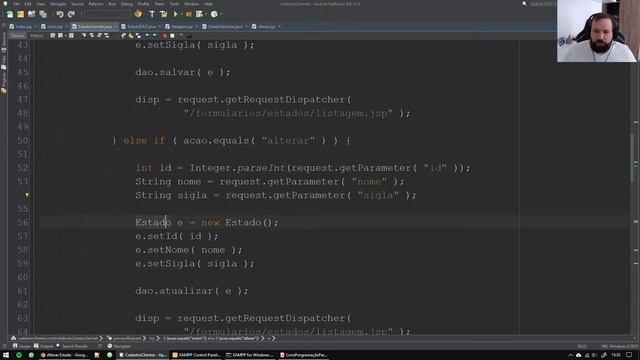Open the Source menu
The width and height of the screenshot is (640, 360).
point(77,4)
